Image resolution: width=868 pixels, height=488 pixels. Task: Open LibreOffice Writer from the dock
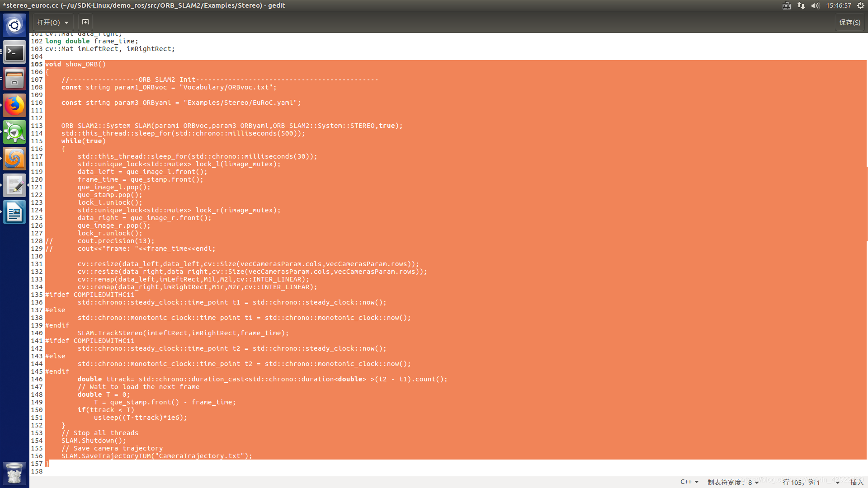point(14,212)
